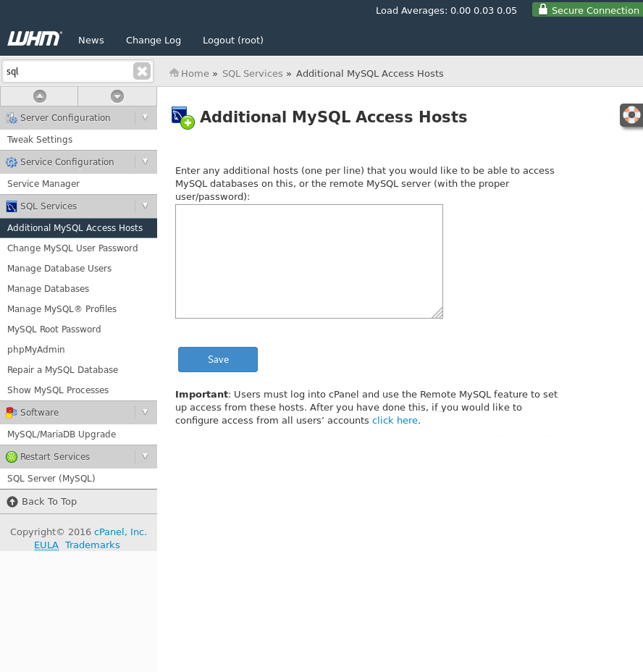The height and width of the screenshot is (672, 643).
Task: Open the Change Log menu item
Action: point(154,41)
